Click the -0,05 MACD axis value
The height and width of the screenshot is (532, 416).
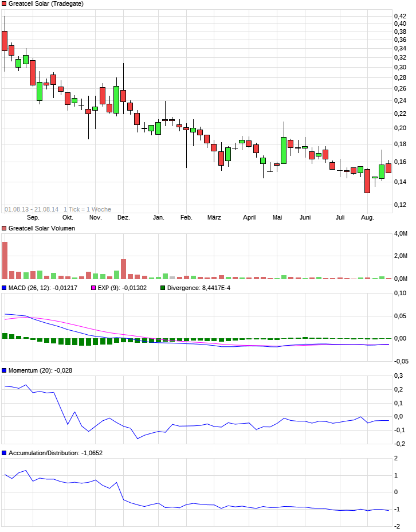[x=401, y=361]
